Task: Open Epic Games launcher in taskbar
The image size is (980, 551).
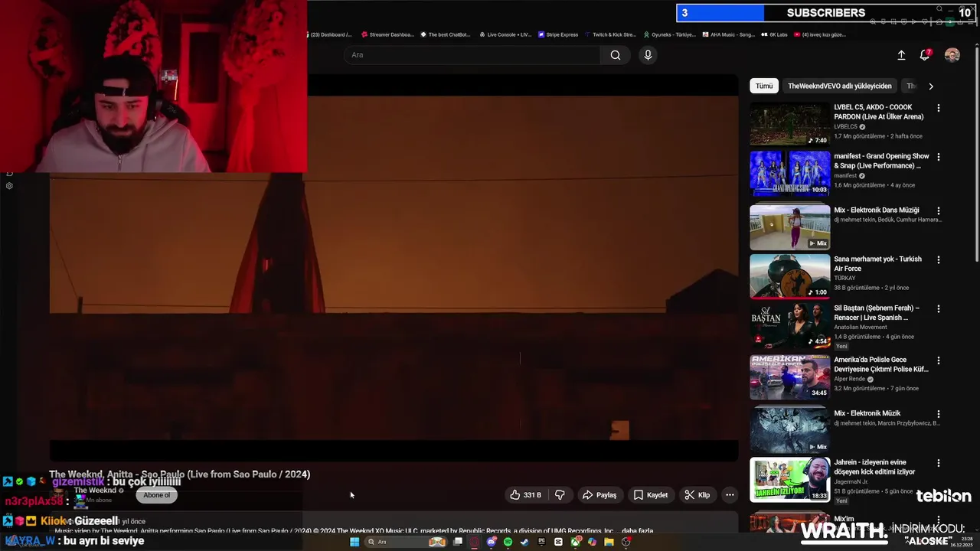Action: tap(541, 542)
